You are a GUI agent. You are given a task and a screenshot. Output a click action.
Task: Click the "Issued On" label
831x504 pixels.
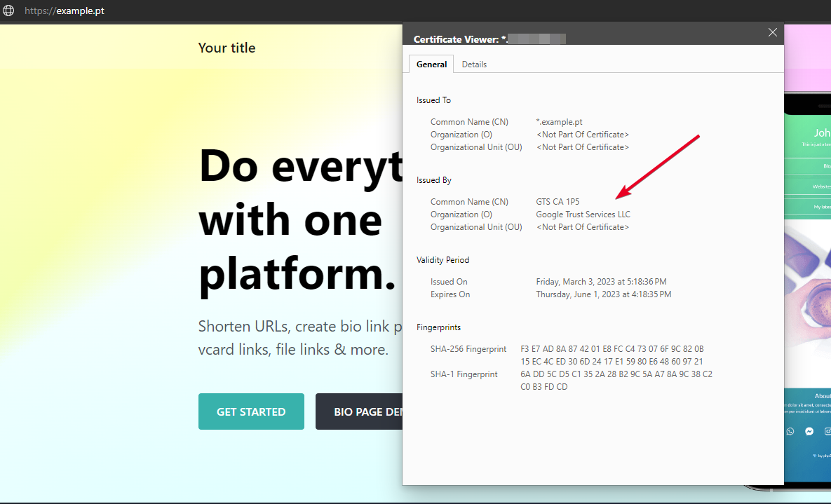[449, 282]
